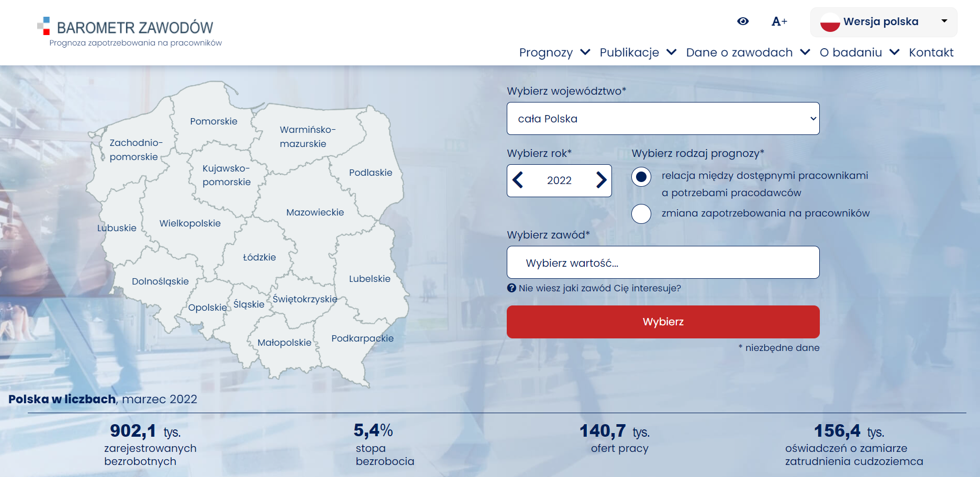Select the 'zmiana zapotrzebowania na pracowników' radio
The height and width of the screenshot is (477, 980).
point(641,213)
